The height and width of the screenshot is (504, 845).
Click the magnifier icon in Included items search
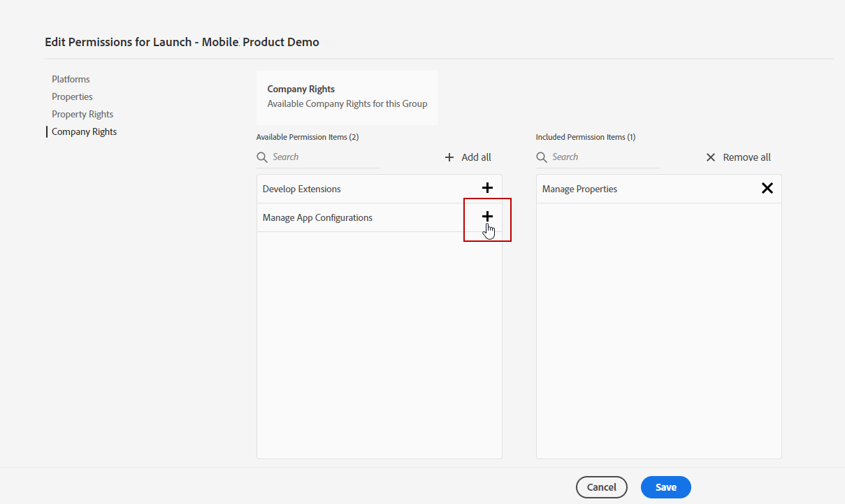tap(542, 157)
